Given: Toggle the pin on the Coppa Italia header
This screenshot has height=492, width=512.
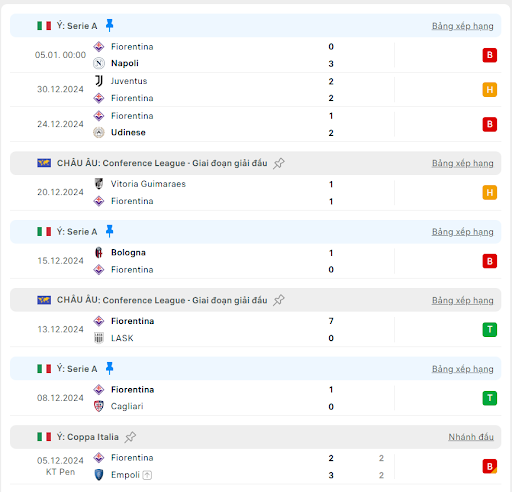Looking at the screenshot, I should (x=130, y=437).
